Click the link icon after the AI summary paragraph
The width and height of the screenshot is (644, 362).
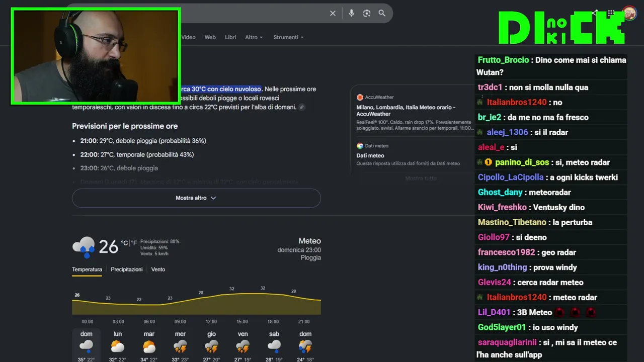301,107
